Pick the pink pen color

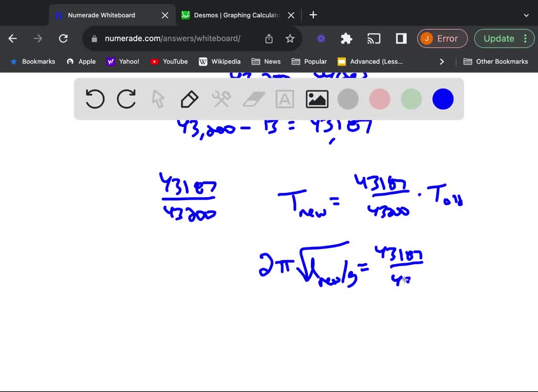pos(379,99)
